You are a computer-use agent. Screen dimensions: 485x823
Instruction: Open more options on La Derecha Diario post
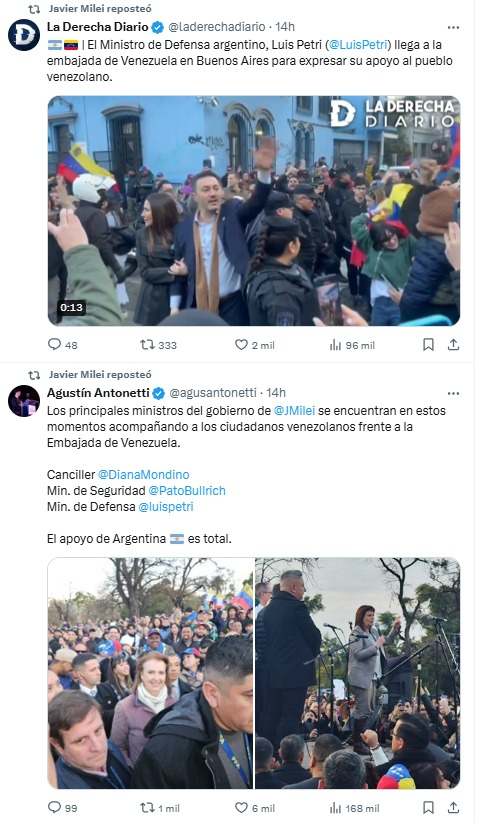[x=453, y=27]
